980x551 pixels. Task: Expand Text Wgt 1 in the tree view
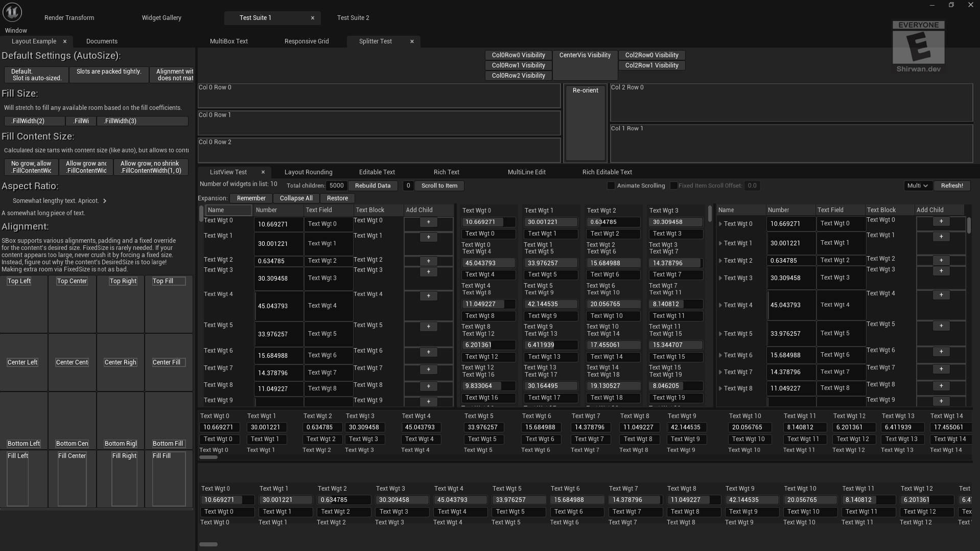point(720,243)
